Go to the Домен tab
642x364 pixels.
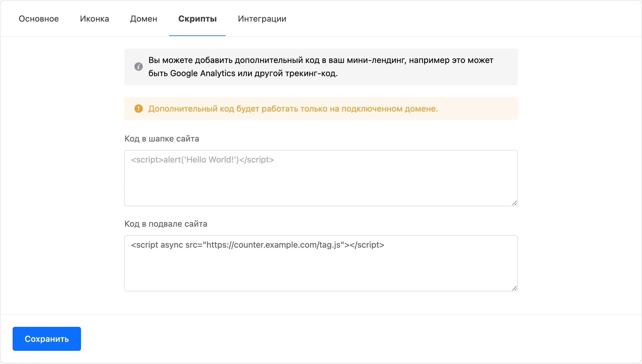[x=144, y=19]
